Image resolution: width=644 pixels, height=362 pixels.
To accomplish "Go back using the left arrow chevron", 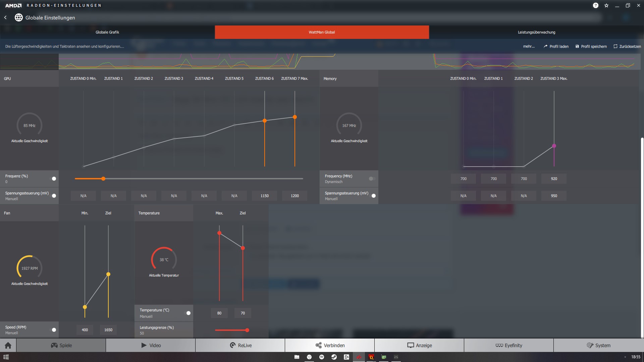I will tap(5, 18).
